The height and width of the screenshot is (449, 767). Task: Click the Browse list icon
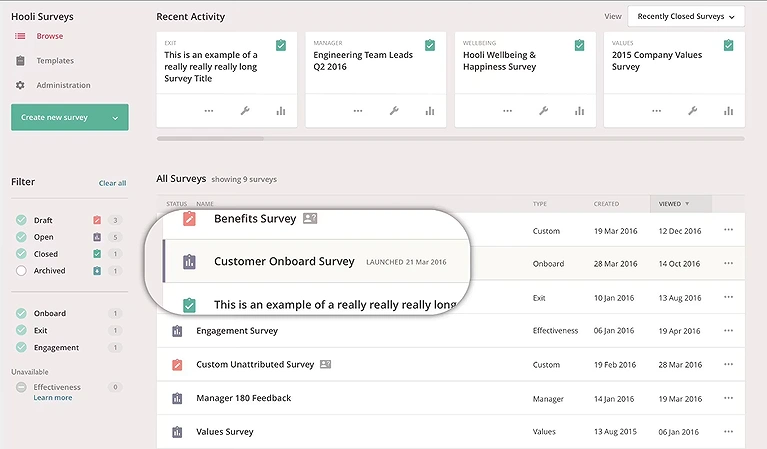pos(20,36)
